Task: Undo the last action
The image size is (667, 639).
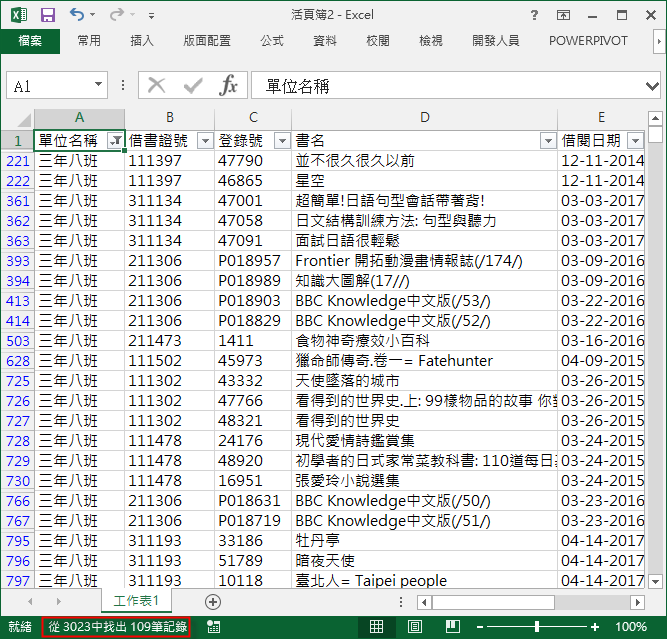Action: tap(77, 14)
